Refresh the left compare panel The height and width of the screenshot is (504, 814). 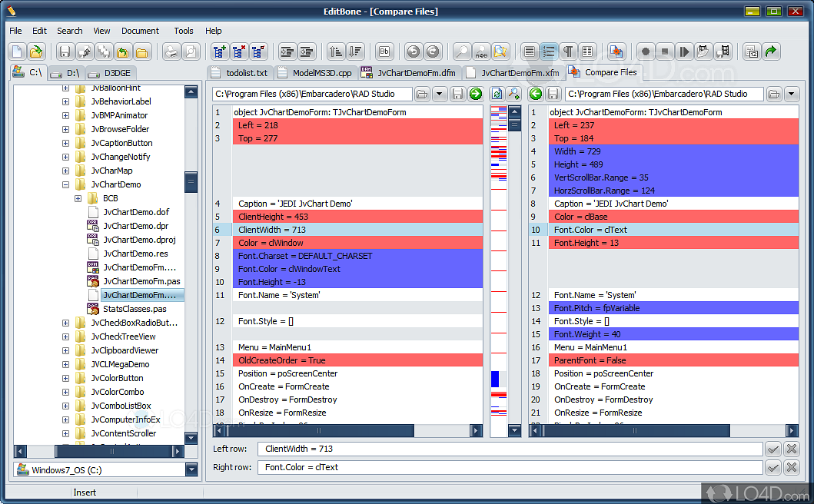coord(498,93)
